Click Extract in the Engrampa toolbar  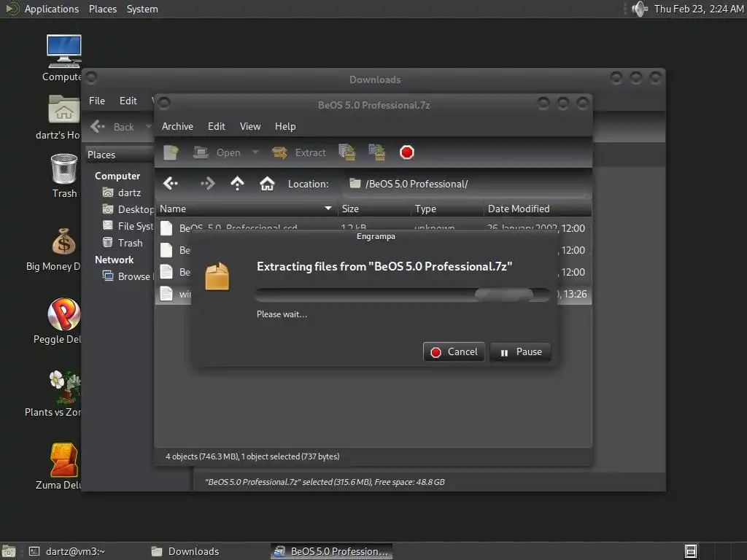pos(299,152)
